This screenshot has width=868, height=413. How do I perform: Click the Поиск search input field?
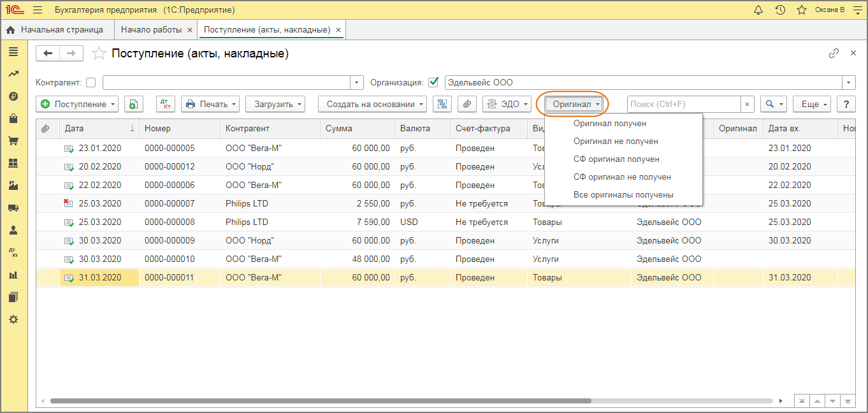(x=683, y=104)
